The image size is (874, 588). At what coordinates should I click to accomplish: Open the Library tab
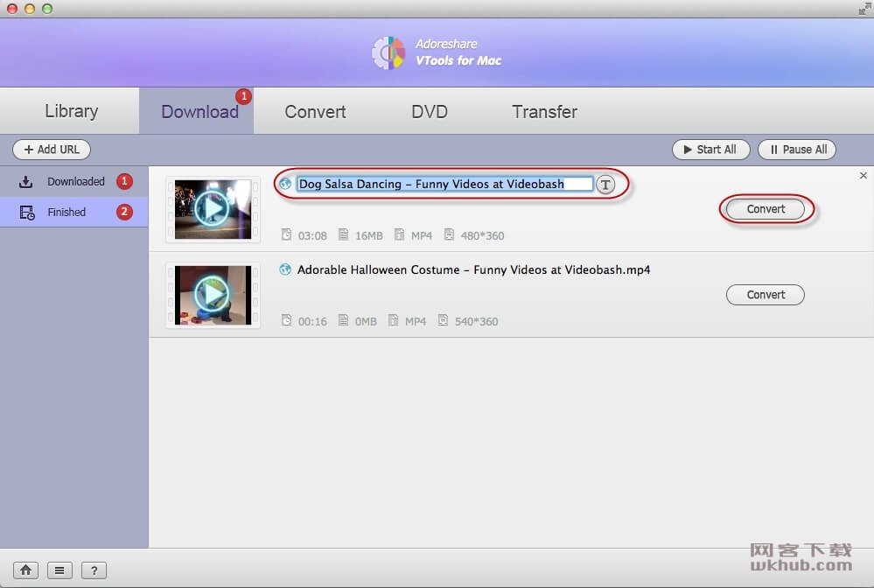(72, 111)
